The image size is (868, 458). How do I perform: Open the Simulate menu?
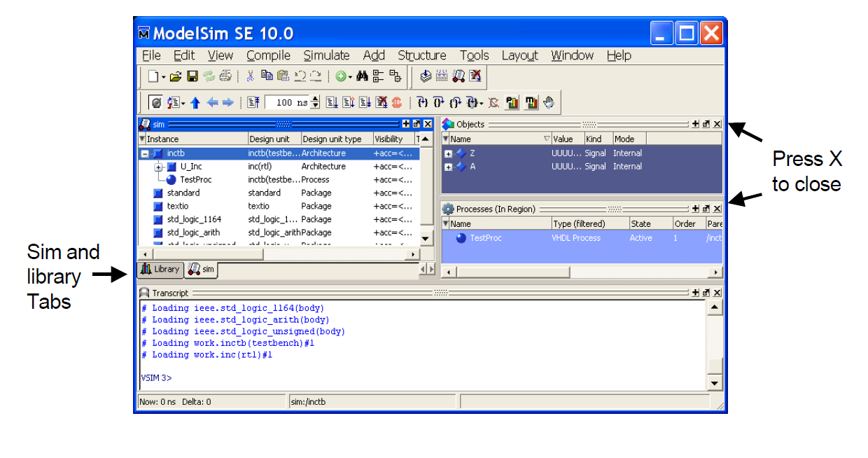[x=326, y=55]
